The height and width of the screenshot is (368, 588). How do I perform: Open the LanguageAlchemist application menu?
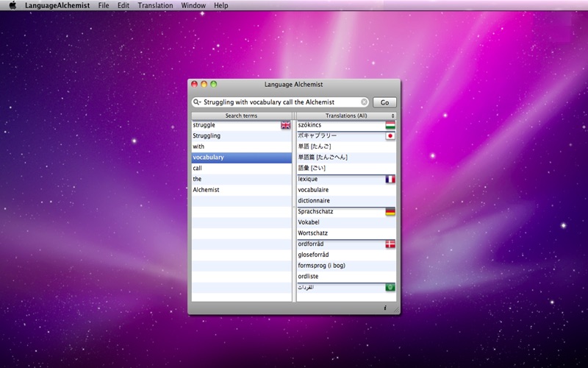(57, 5)
